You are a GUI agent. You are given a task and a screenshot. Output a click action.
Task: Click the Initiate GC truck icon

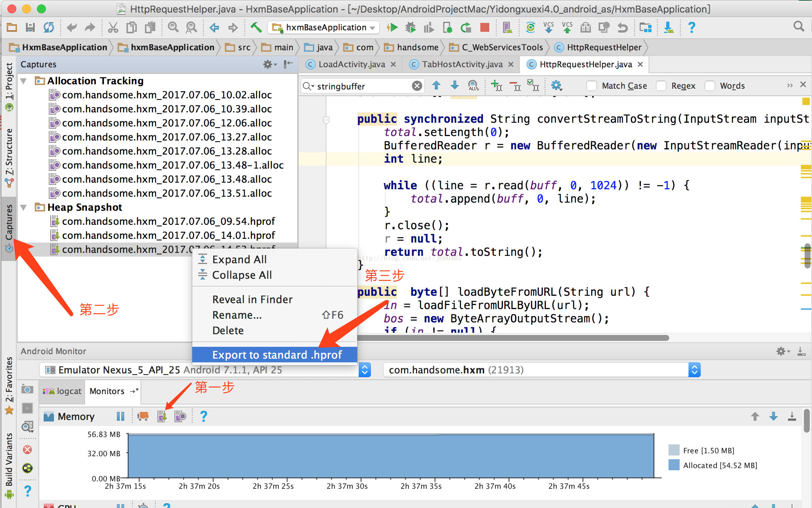(x=143, y=416)
